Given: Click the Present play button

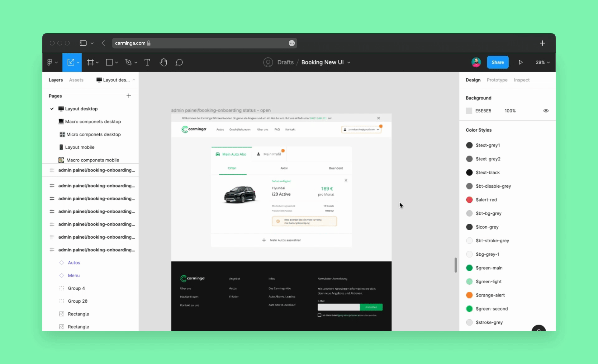Looking at the screenshot, I should [521, 62].
